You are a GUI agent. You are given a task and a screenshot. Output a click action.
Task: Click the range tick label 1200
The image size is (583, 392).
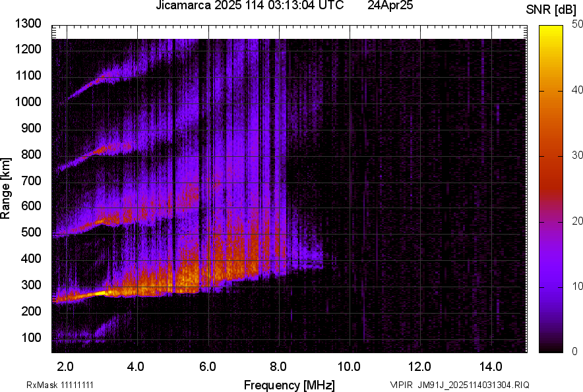click(x=28, y=49)
